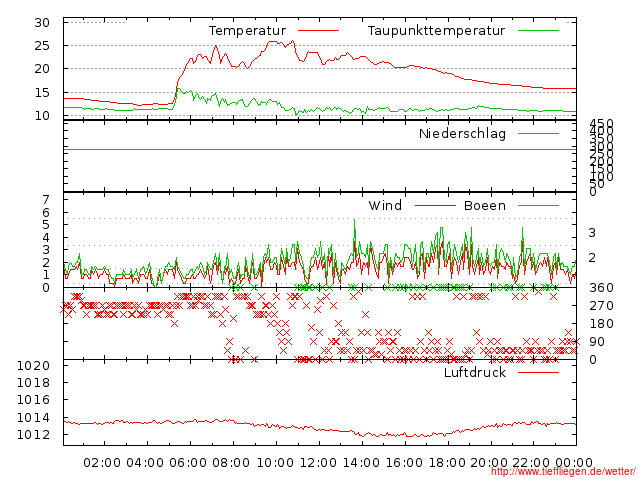Click the Wind legend label

(x=385, y=206)
